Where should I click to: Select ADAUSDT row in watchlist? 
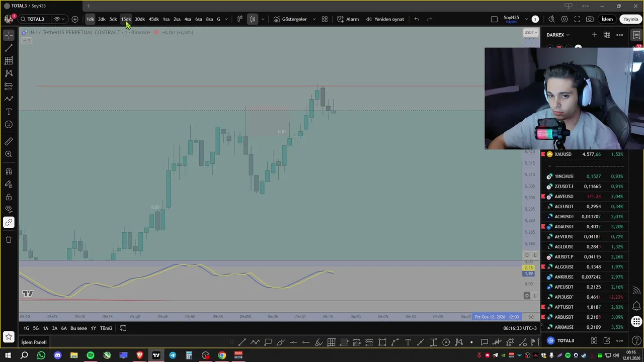click(x=584, y=227)
